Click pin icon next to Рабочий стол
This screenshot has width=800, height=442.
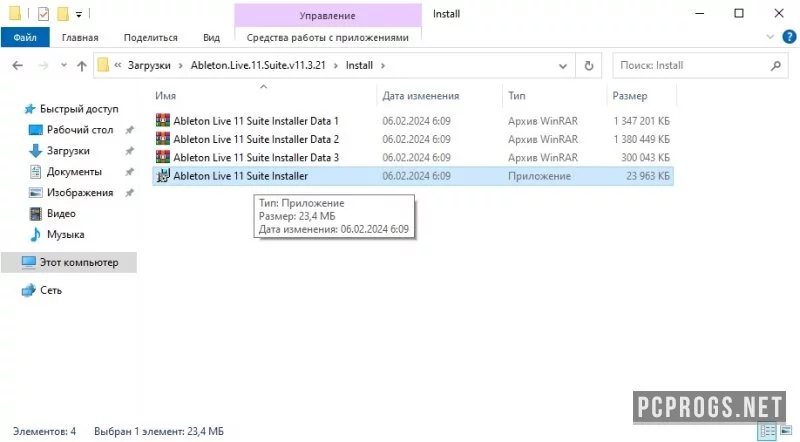pos(130,130)
